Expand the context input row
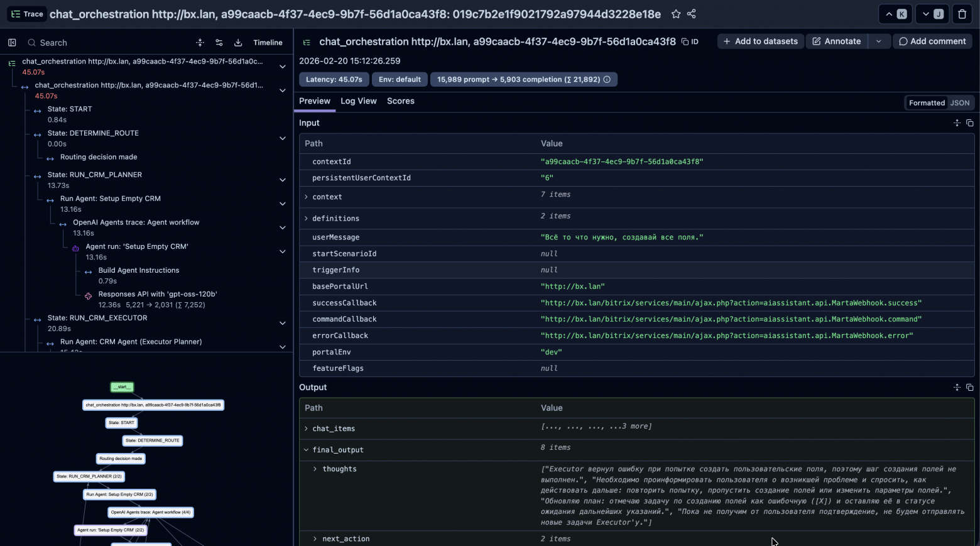 (x=307, y=197)
